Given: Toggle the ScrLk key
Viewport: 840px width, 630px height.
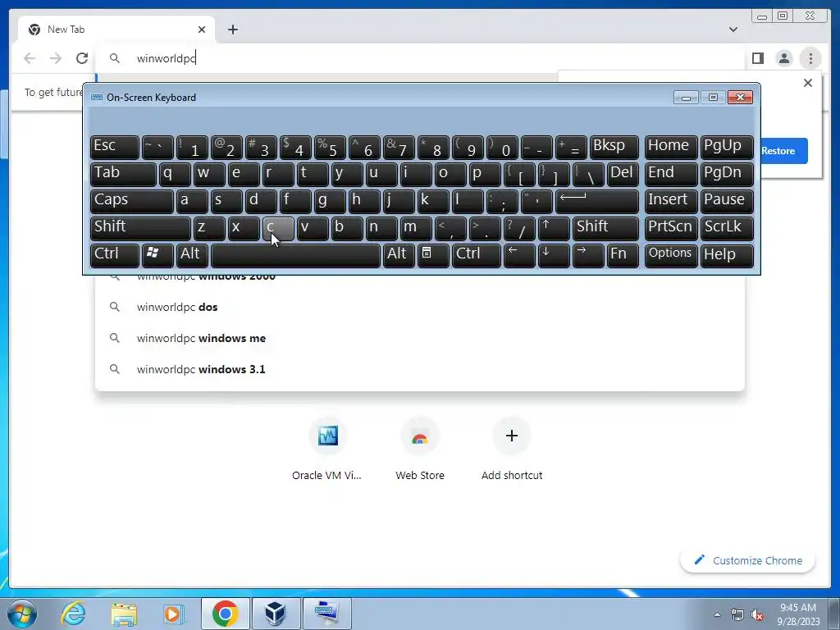Looking at the screenshot, I should point(727,228).
